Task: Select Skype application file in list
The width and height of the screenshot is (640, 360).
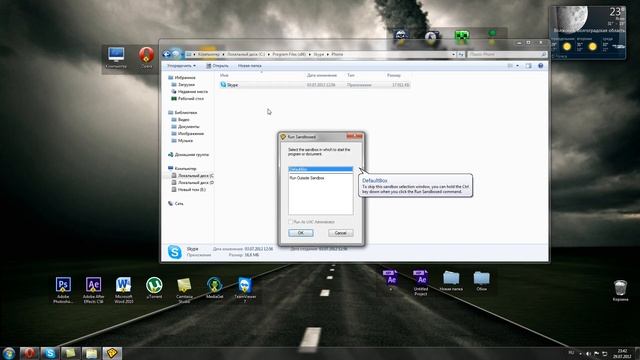Action: click(x=314, y=85)
